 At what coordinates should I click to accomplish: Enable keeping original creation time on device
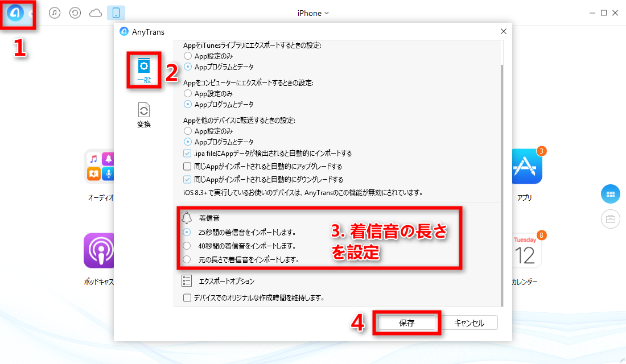coord(187,298)
